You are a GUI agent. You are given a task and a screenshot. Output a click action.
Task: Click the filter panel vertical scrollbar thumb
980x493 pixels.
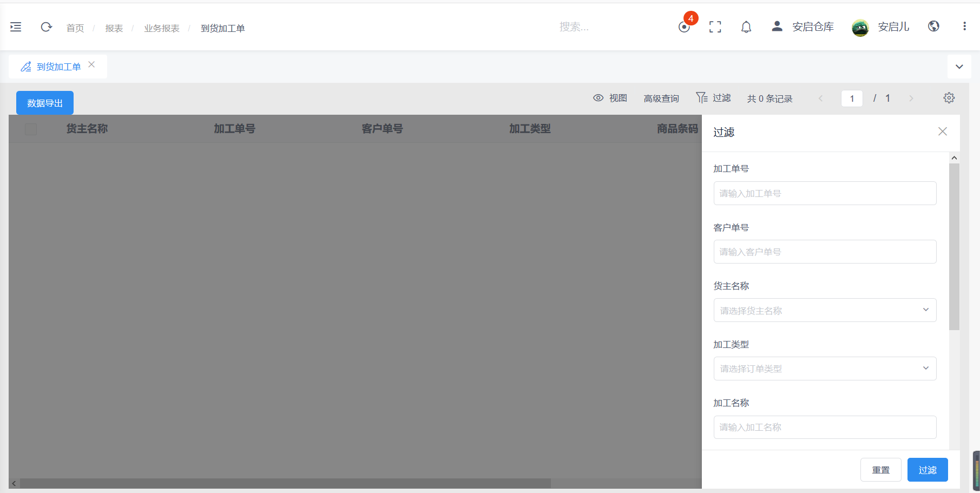(x=955, y=247)
